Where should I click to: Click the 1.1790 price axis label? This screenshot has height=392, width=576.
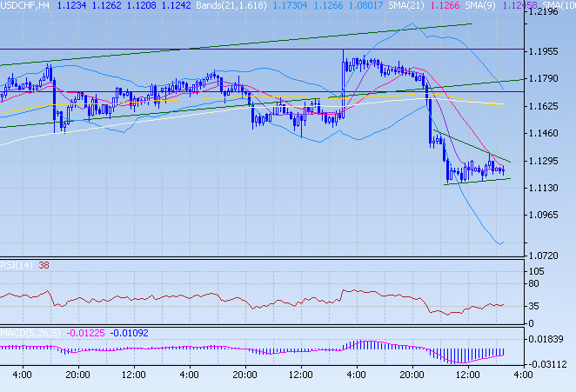click(x=544, y=78)
